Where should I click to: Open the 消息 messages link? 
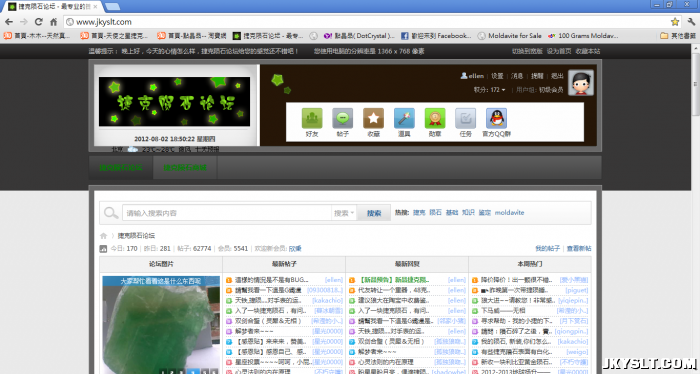click(517, 76)
